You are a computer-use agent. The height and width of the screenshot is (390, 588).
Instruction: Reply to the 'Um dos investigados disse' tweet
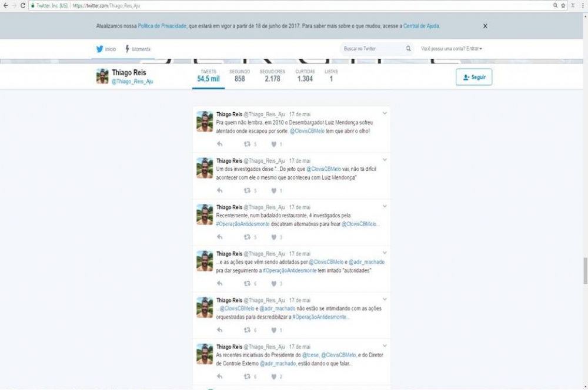[220, 191]
